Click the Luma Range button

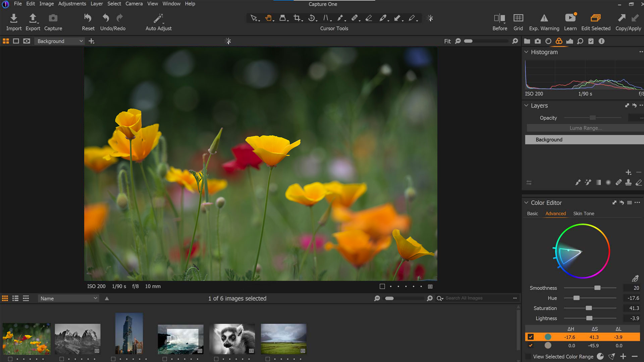click(x=585, y=128)
